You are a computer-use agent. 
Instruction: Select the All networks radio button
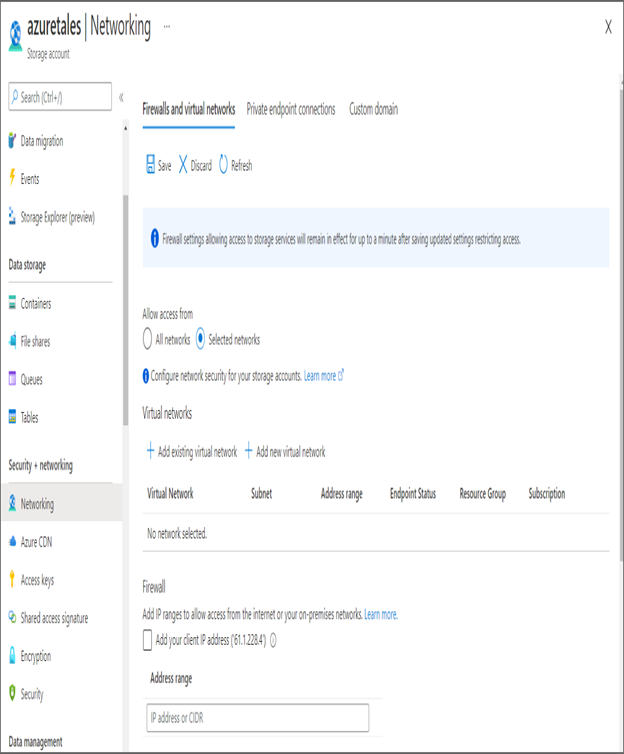pos(148,339)
